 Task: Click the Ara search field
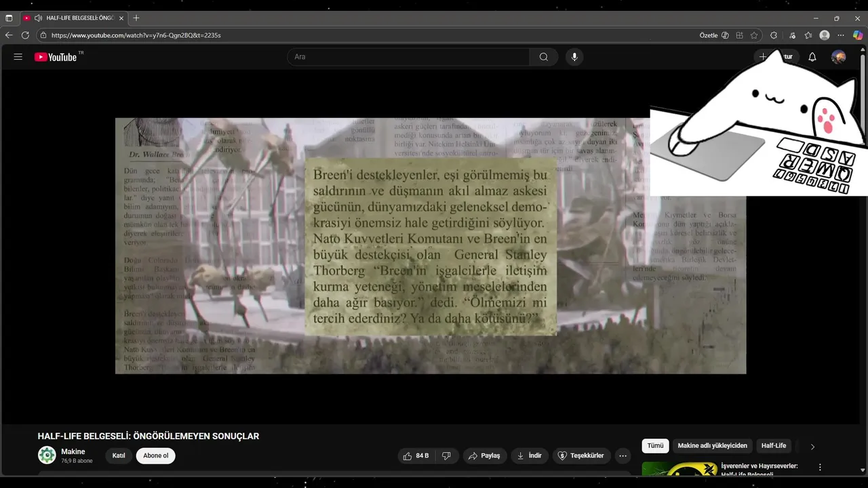pyautogui.click(x=408, y=57)
